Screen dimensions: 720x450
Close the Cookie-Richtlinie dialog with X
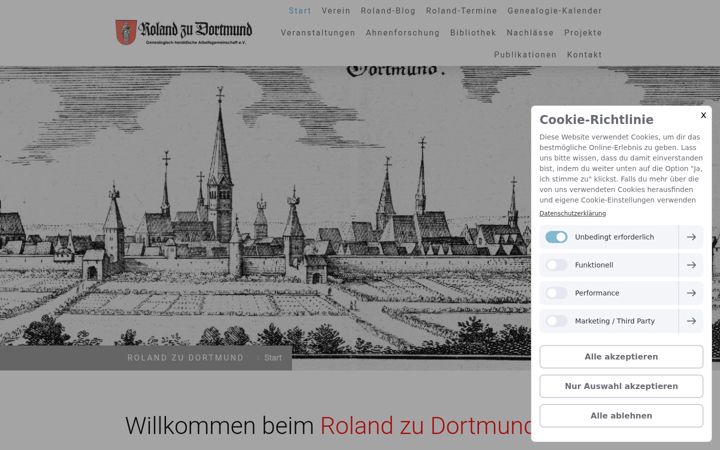[x=703, y=115]
